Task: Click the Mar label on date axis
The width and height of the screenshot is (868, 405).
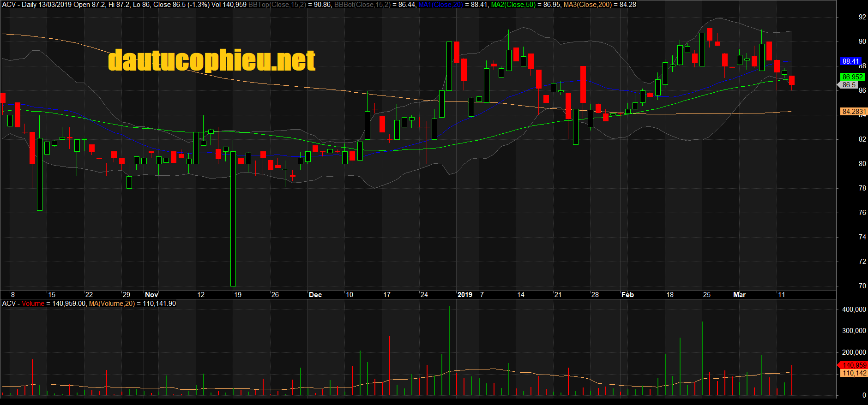Action: [739, 295]
